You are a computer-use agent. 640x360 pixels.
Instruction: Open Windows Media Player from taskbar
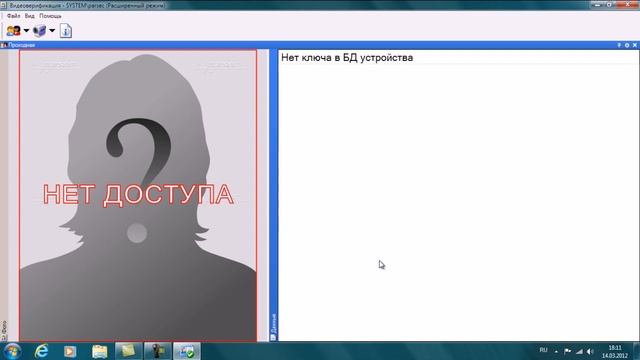pos(70,351)
